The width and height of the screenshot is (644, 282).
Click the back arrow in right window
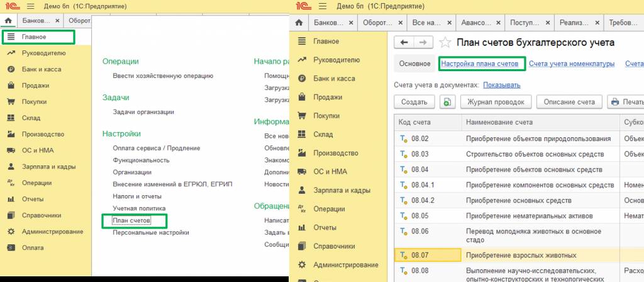404,42
